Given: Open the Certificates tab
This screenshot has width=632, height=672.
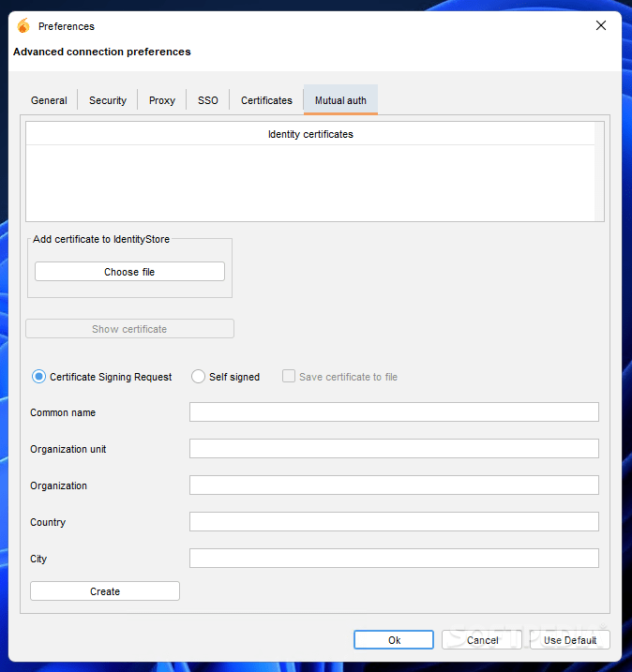Looking at the screenshot, I should [x=266, y=100].
